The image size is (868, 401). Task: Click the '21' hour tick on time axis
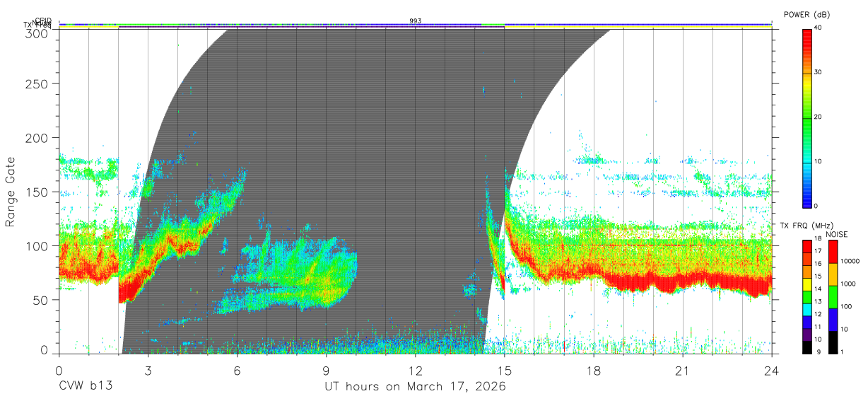click(x=683, y=371)
